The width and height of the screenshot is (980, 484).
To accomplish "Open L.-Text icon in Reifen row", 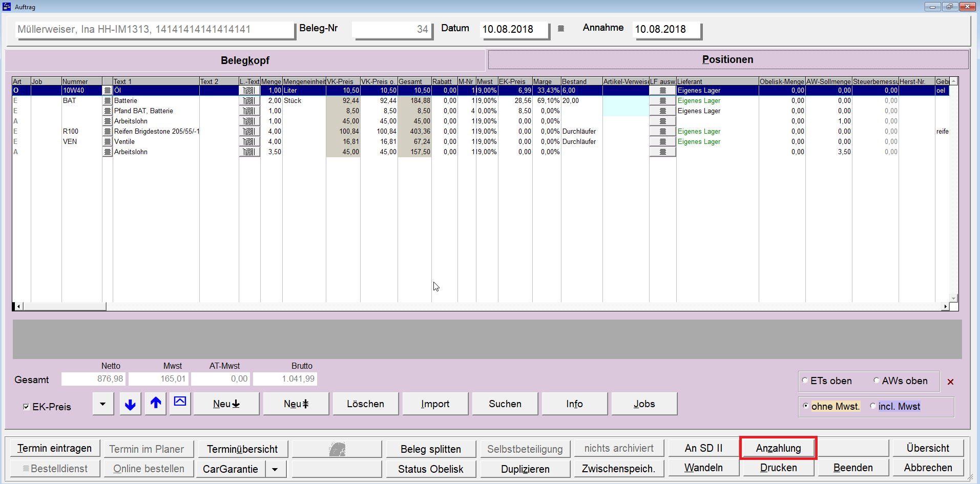I will [249, 131].
